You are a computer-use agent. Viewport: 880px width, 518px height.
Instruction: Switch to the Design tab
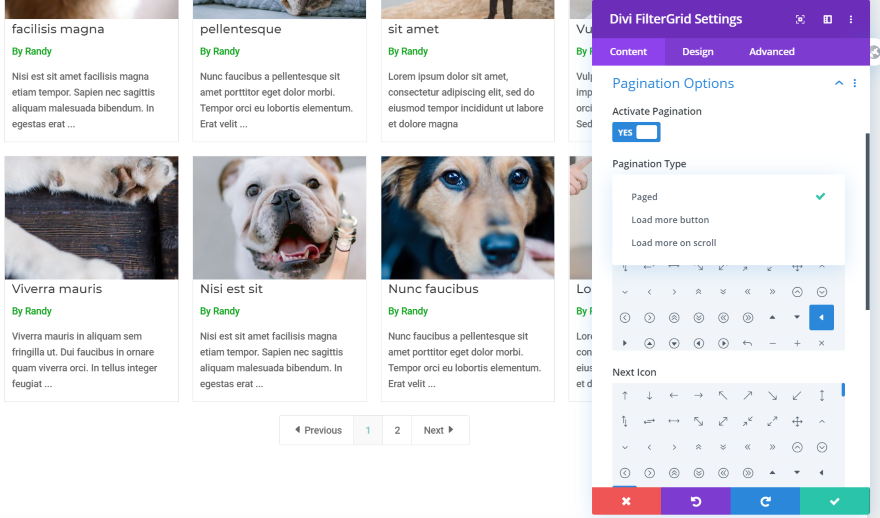click(x=698, y=52)
